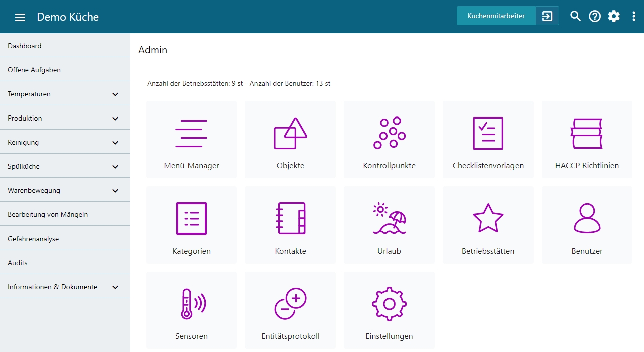Click the Warenbewegung sidebar label

tap(34, 190)
